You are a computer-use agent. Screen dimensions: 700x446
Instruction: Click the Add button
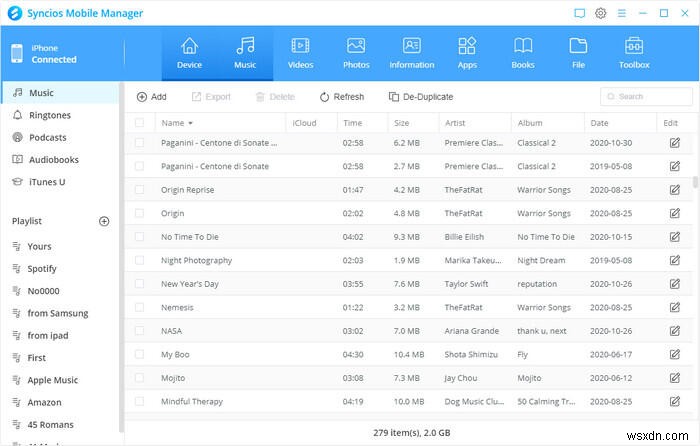pos(152,97)
